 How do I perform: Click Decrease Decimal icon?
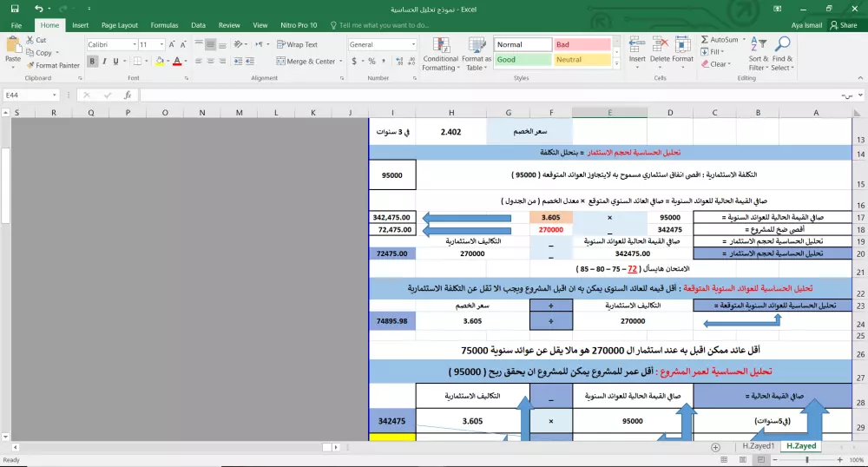point(411,61)
